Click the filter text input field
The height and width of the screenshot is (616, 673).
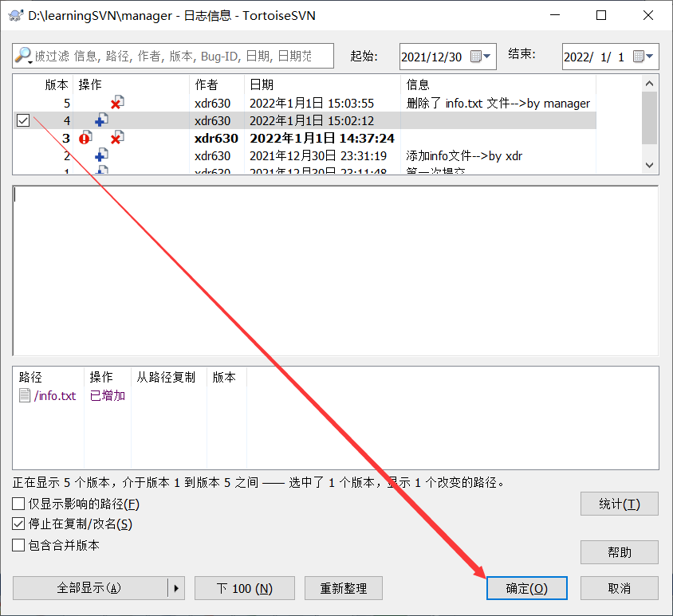(x=173, y=56)
